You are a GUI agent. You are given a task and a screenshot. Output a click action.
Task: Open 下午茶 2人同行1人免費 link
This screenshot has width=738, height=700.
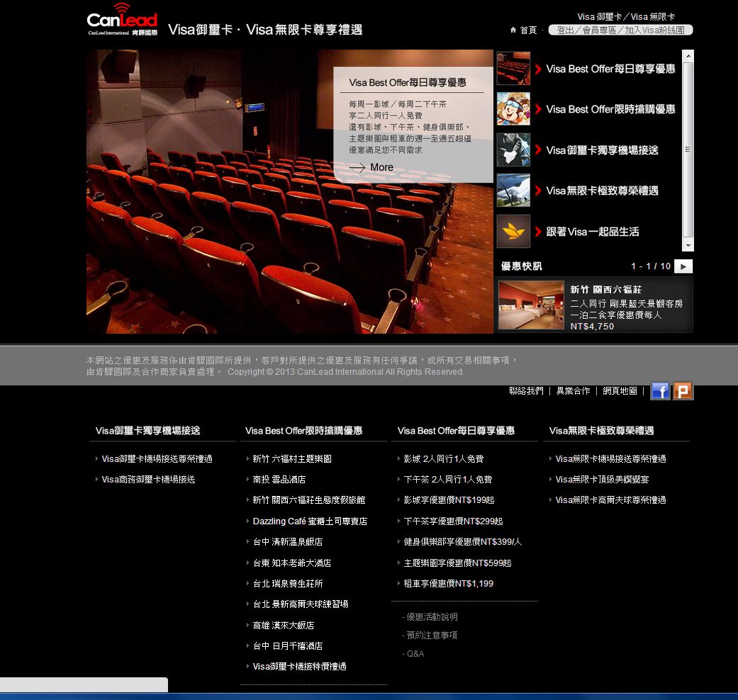coord(447,480)
